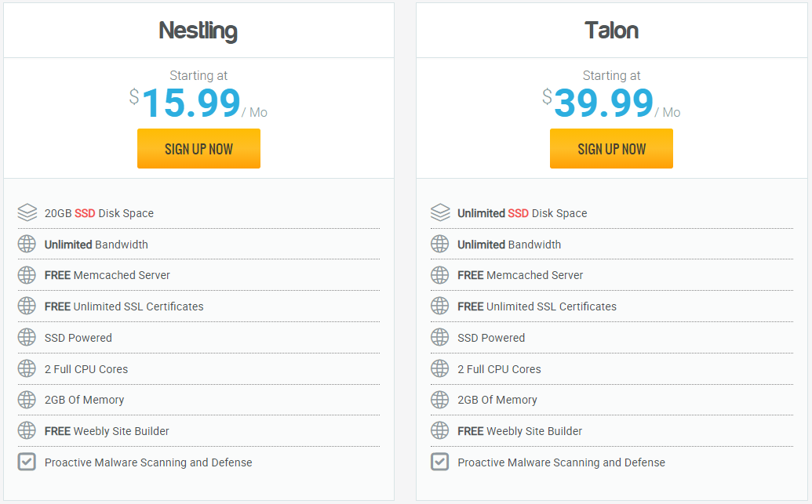The height and width of the screenshot is (504, 812).
Task: Select the Nestling plan title heading
Action: pos(198,31)
